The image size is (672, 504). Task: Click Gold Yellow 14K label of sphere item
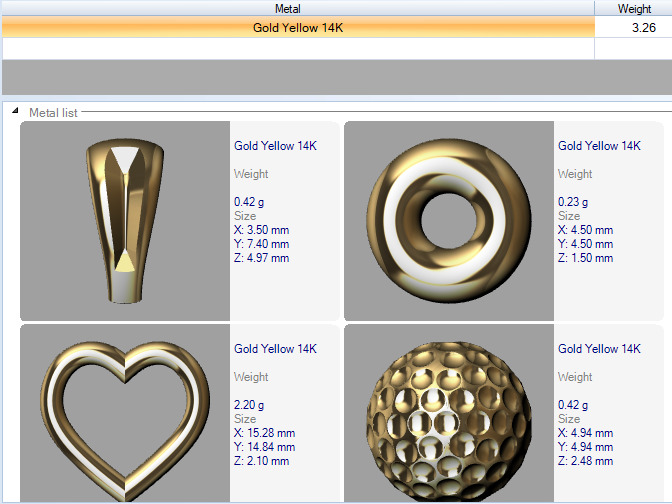click(x=599, y=349)
